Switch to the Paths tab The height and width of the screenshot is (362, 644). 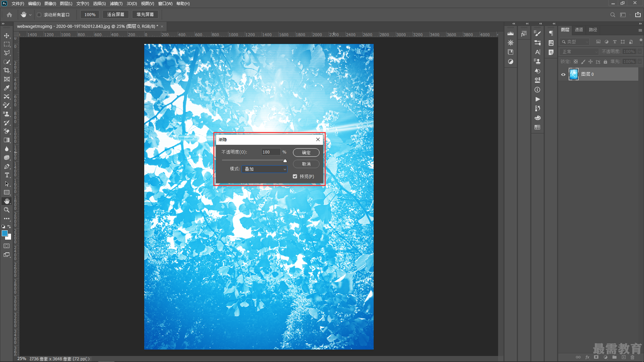[593, 30]
